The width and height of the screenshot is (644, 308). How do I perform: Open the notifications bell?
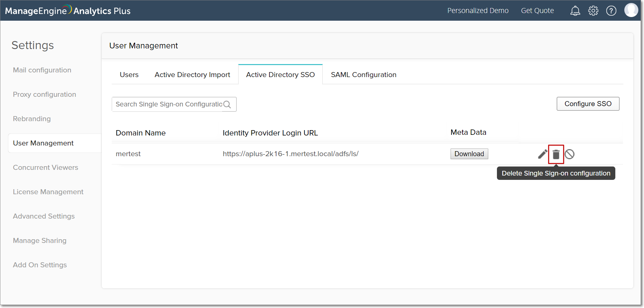(575, 11)
